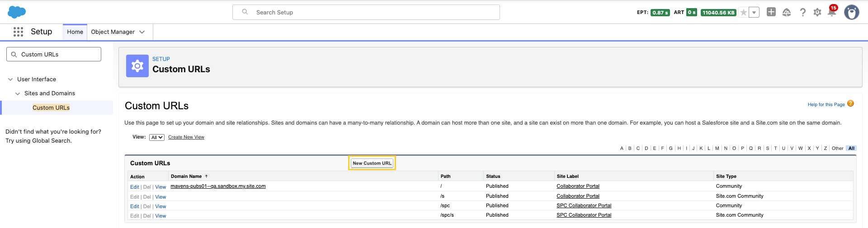Screen dimensions: 868x228
Task: Open the App Launcher grid icon
Action: pyautogui.click(x=18, y=32)
